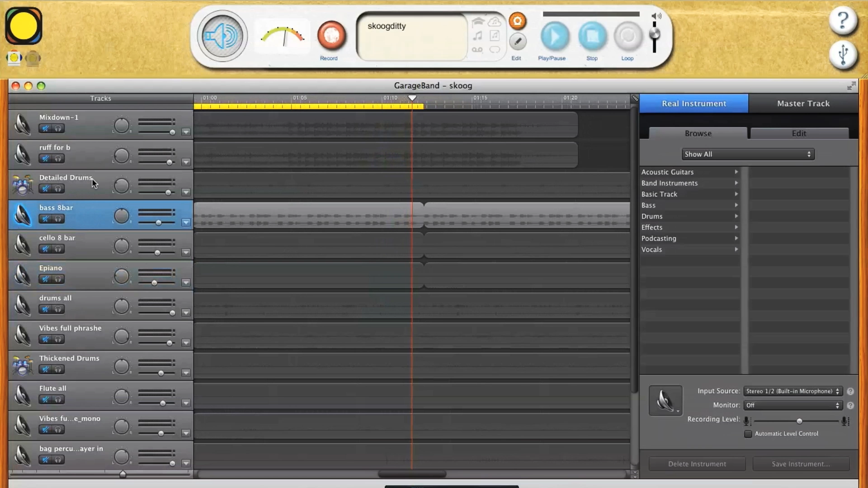Open the Input Source dropdown
868x488 pixels.
coord(793,391)
